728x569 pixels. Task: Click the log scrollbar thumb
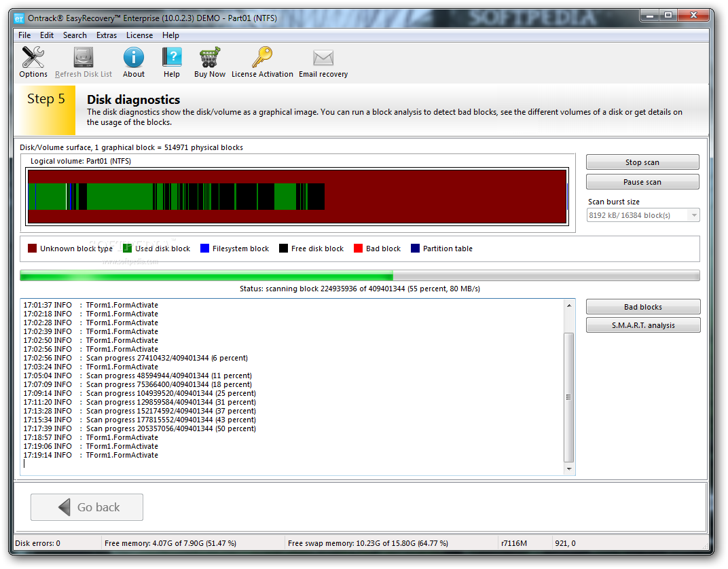569,397
